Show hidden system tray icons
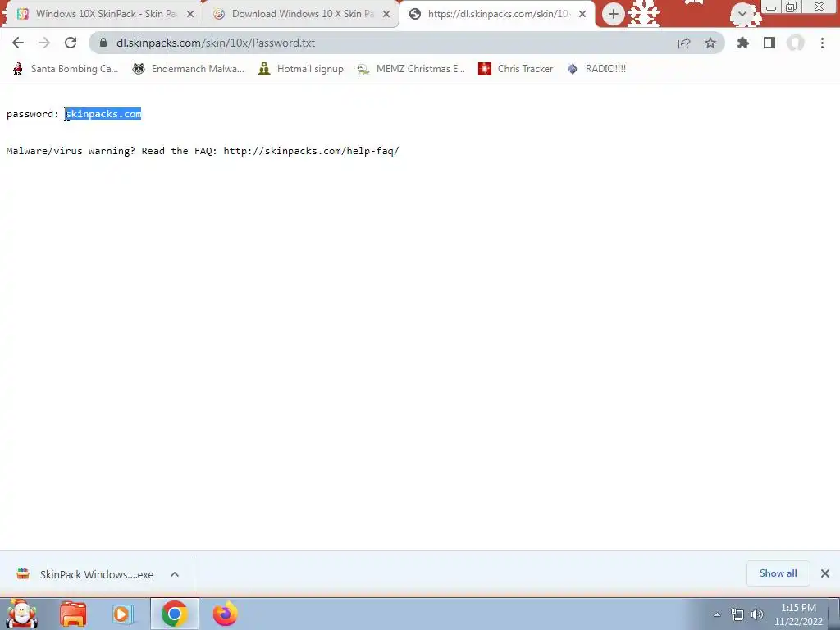 click(x=717, y=614)
